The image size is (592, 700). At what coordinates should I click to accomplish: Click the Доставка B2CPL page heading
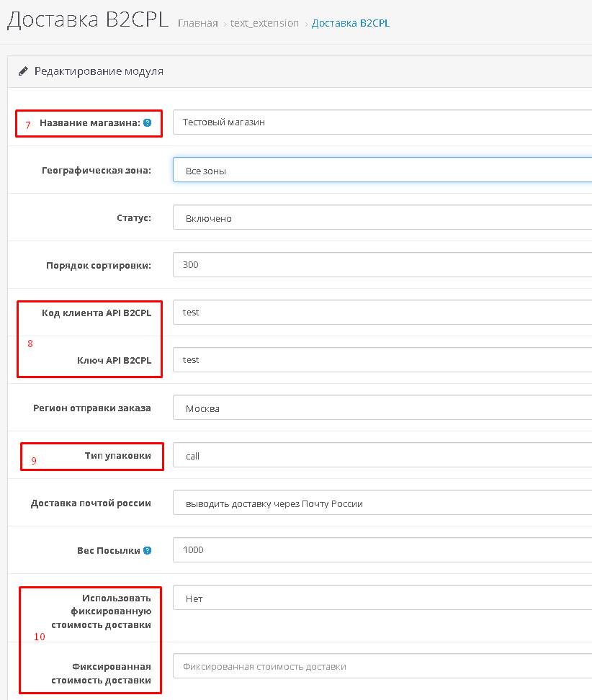pyautogui.click(x=88, y=19)
